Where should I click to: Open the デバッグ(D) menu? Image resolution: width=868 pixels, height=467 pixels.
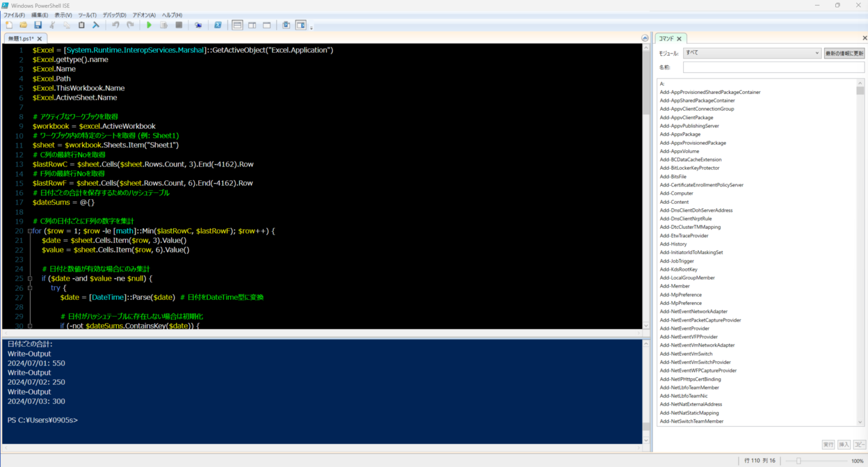pos(114,15)
